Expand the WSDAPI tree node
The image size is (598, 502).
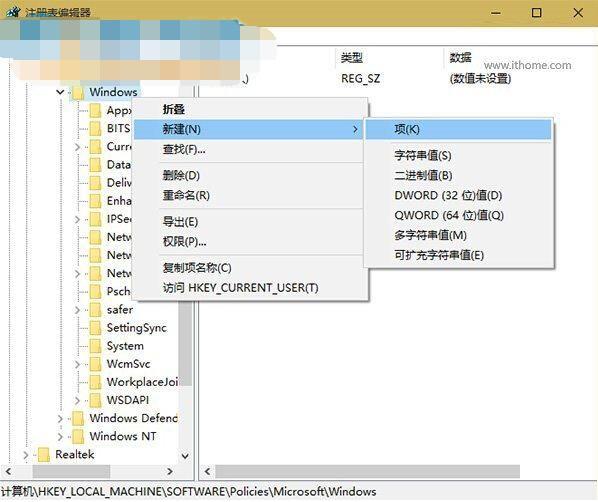click(77, 401)
